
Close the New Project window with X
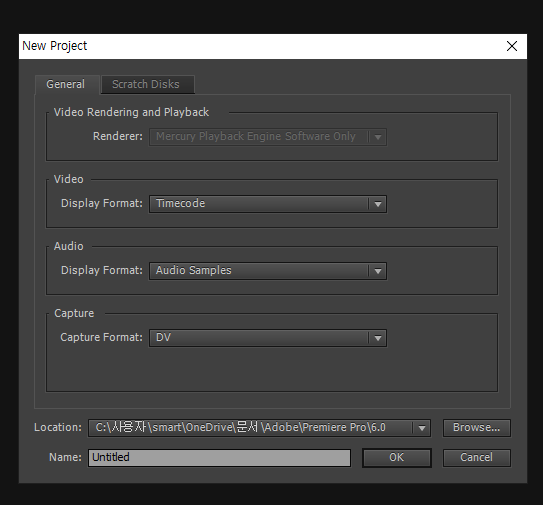[512, 46]
